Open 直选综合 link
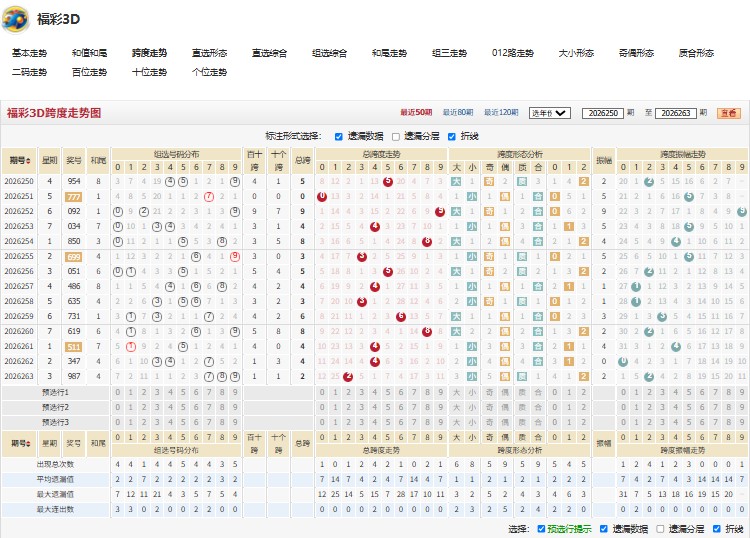 point(269,53)
